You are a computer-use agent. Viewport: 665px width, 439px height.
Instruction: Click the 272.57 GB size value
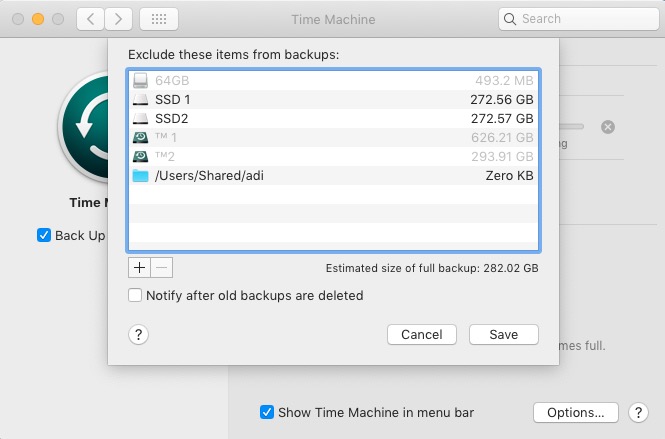502,119
